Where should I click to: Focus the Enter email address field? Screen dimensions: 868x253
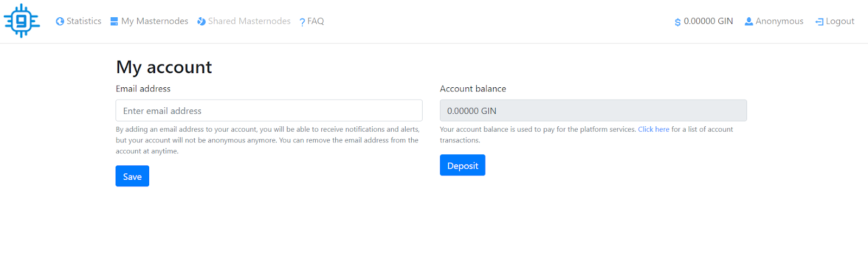pyautogui.click(x=269, y=111)
